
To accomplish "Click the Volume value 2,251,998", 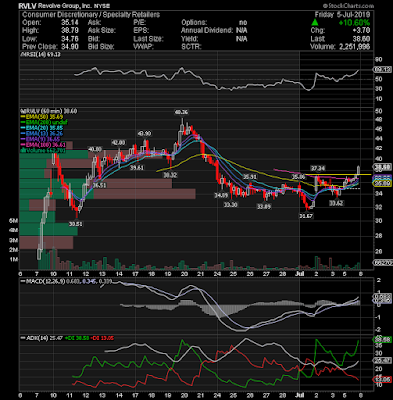I will [x=354, y=47].
